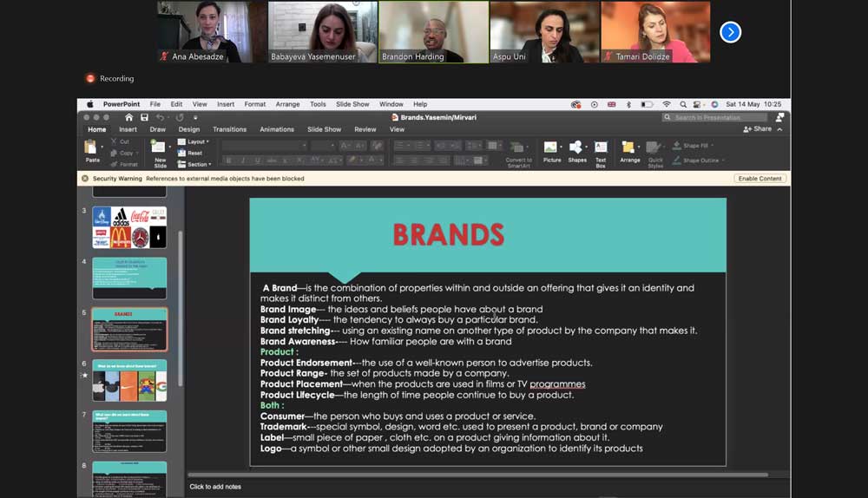Select slide 6 thumbnail with brand logos
Viewport: 868px width, 498px height.
coord(129,380)
